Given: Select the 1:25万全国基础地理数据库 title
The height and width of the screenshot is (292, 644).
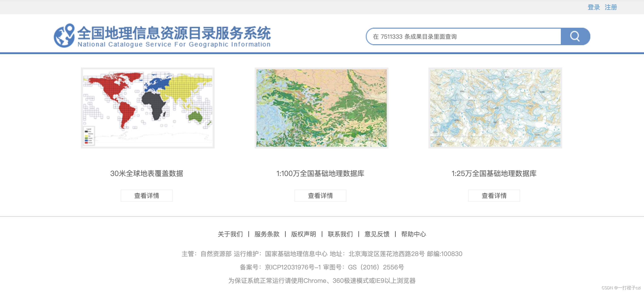Looking at the screenshot, I should click(x=494, y=174).
